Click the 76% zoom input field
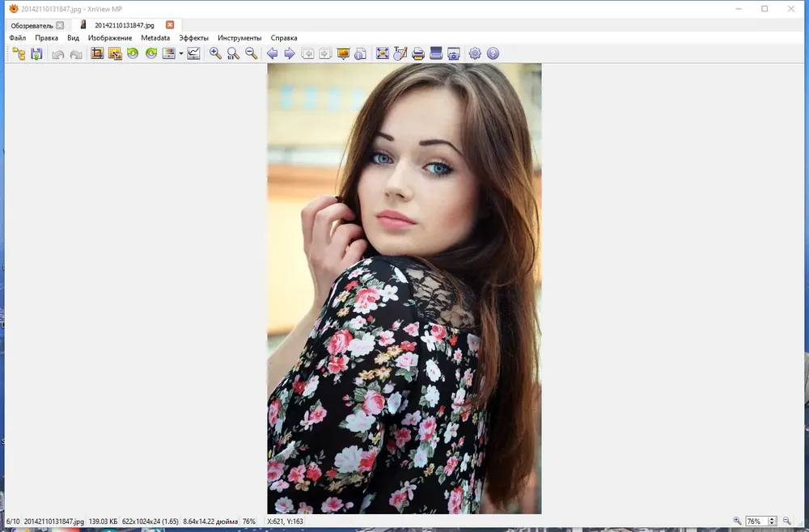This screenshot has height=532, width=809. [756, 521]
